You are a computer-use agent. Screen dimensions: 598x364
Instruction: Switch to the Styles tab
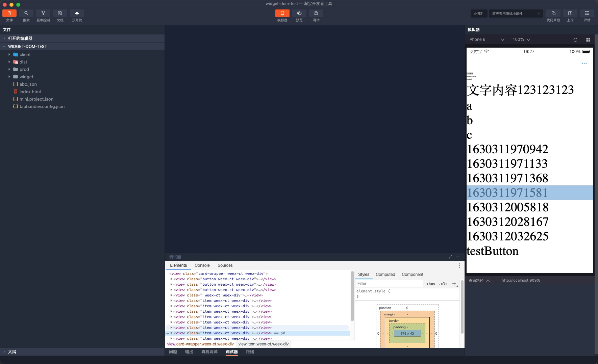[x=364, y=275]
